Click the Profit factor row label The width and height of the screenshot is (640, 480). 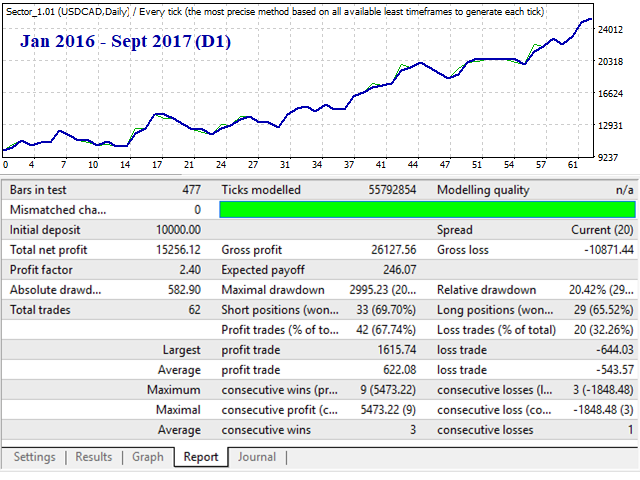[x=41, y=270]
